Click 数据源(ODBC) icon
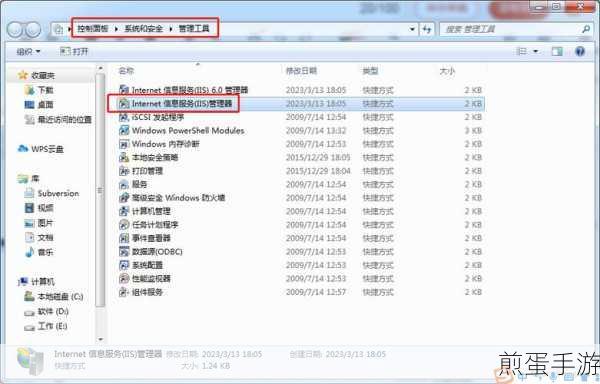Image resolution: width=600 pixels, height=384 pixels. (x=124, y=252)
